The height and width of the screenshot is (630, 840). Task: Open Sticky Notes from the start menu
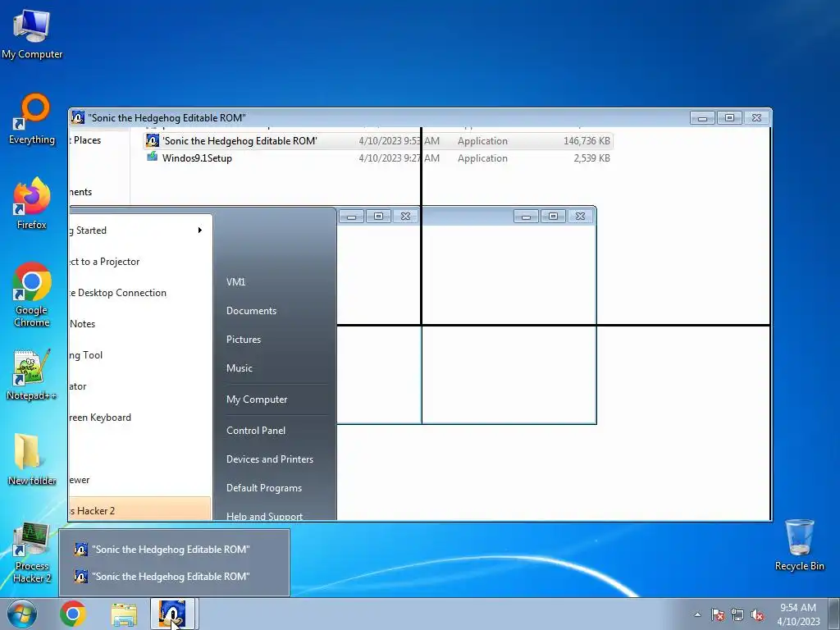tap(140, 323)
